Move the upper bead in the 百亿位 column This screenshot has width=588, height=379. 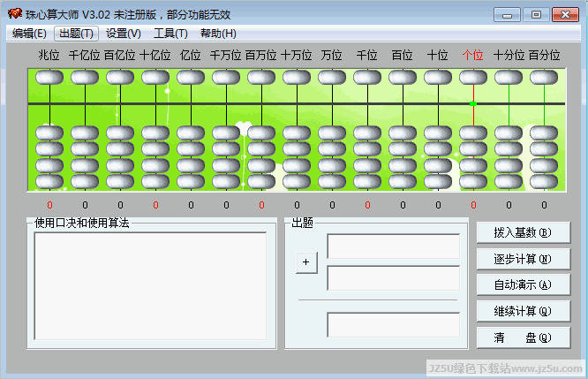[x=120, y=78]
